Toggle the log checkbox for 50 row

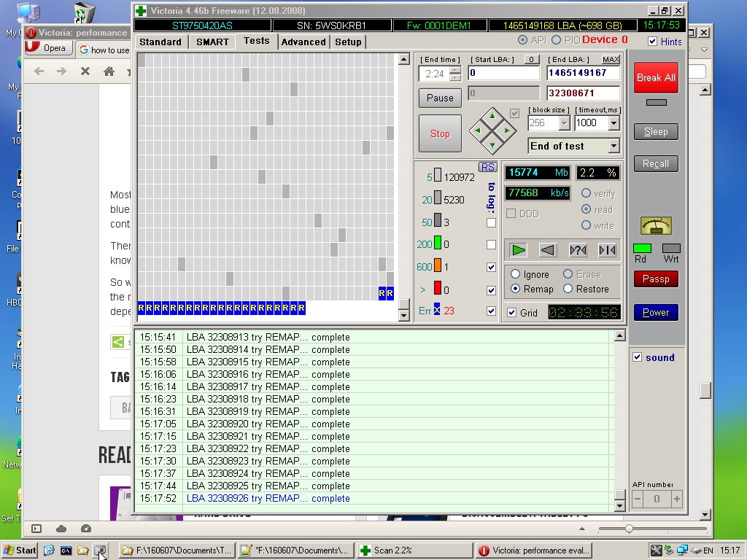click(x=491, y=223)
